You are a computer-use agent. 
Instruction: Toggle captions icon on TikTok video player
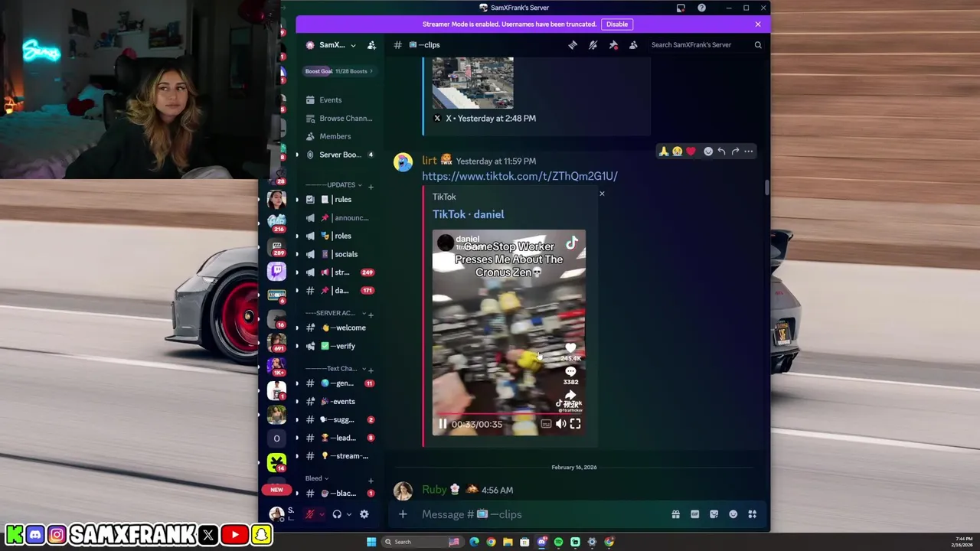[546, 424]
